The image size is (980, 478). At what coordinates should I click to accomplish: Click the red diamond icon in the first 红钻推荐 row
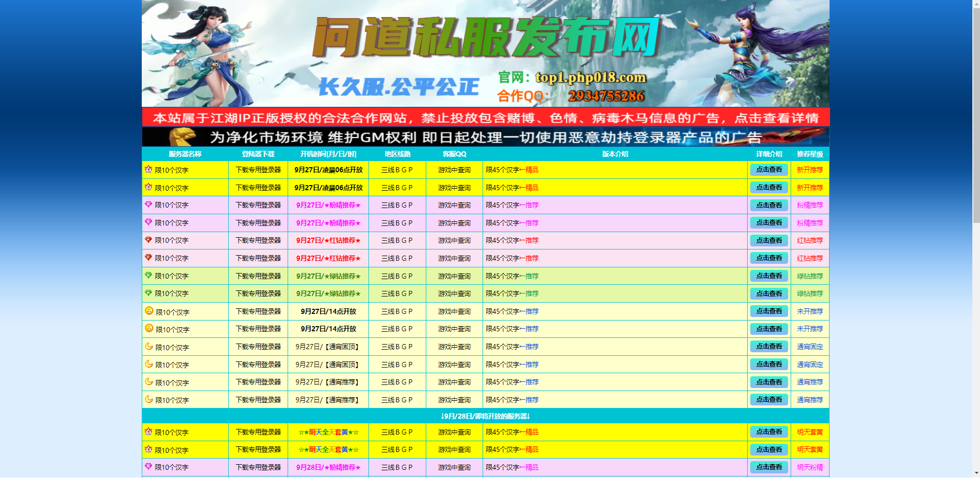[148, 239]
